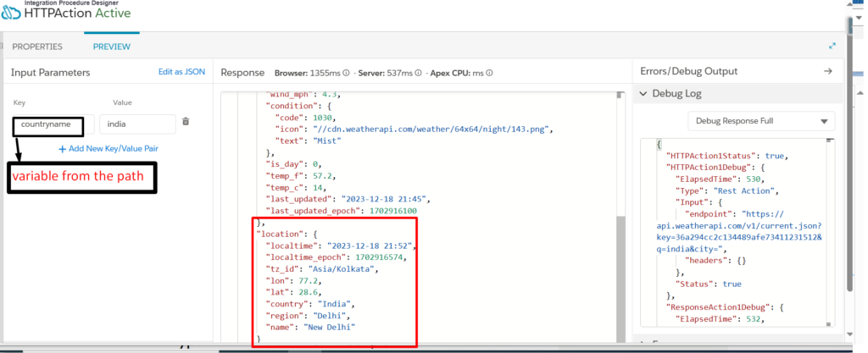Open Edit as JSON link
The height and width of the screenshot is (353, 868).
click(181, 72)
